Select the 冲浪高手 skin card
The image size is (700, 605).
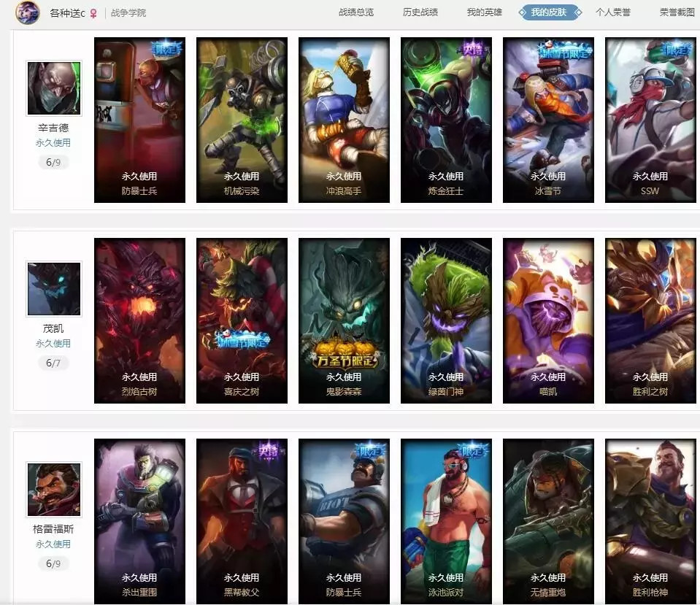pyautogui.click(x=345, y=120)
